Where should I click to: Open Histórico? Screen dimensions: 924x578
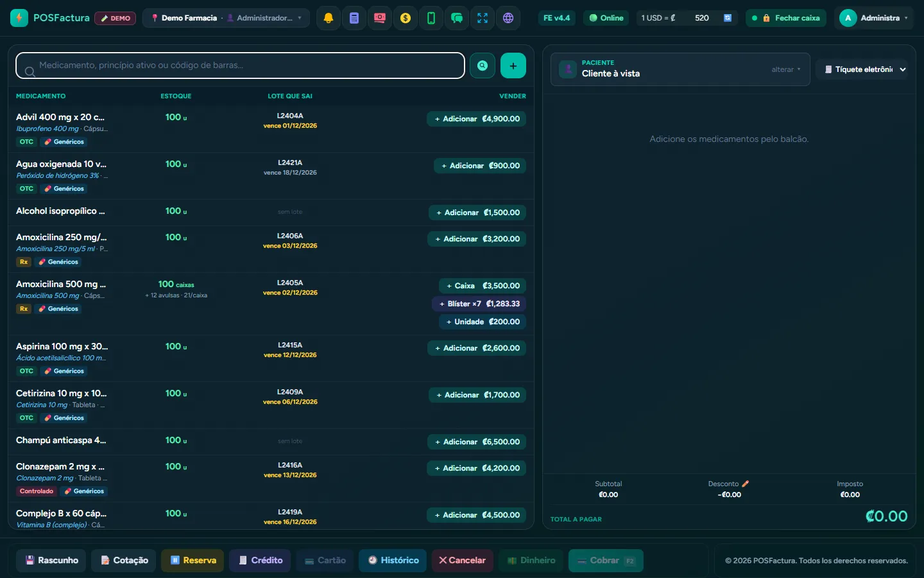click(x=394, y=561)
